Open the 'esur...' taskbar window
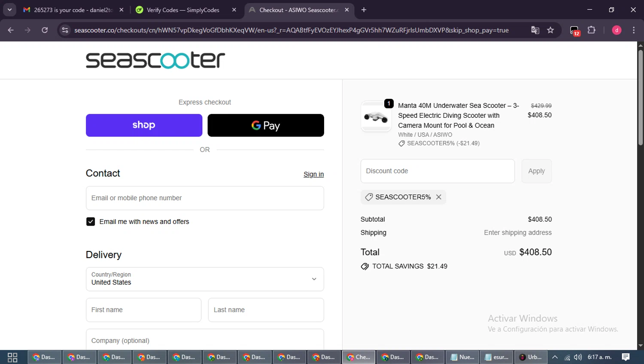The image size is (644, 364). click(x=496, y=357)
